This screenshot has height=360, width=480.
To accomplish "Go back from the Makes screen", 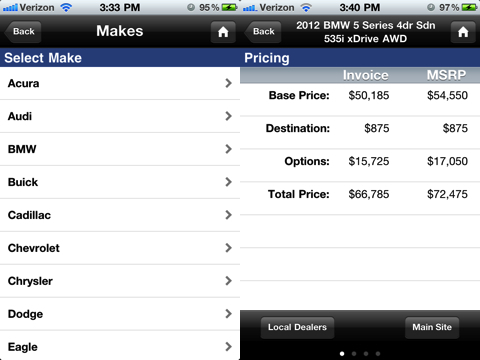I will coord(23,32).
